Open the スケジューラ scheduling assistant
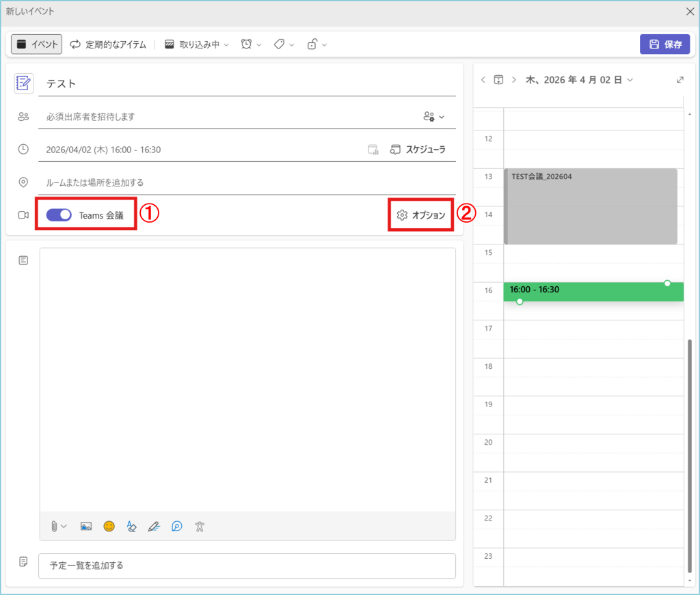Viewport: 700px width, 595px height. point(418,150)
